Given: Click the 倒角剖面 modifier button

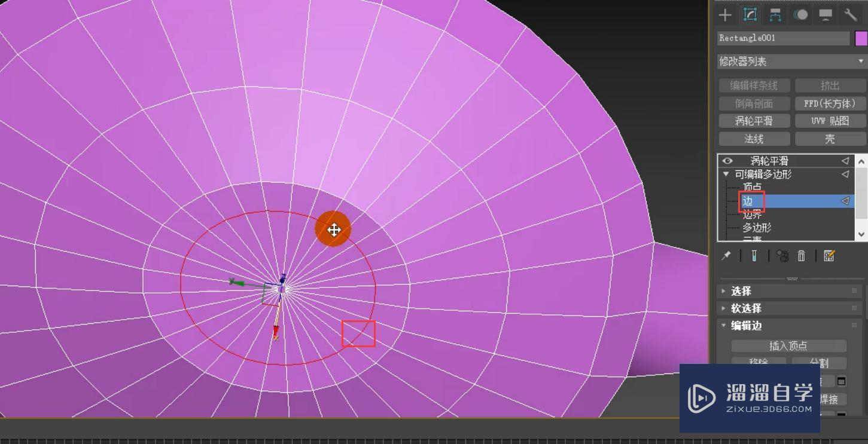Looking at the screenshot, I should tap(754, 103).
